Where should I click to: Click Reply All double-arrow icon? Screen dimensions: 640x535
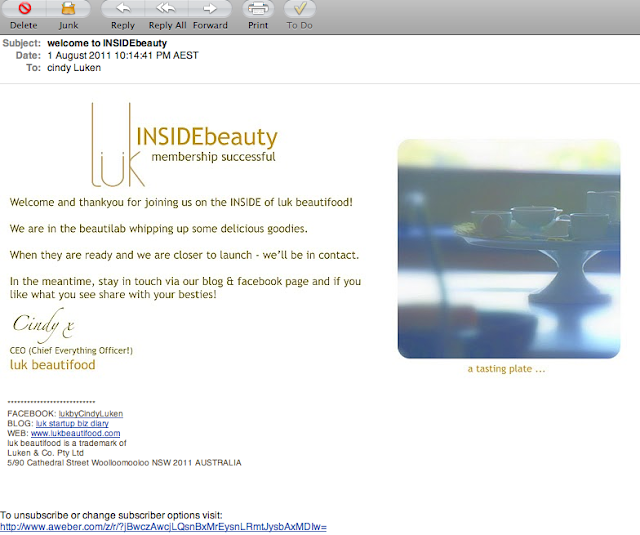coord(166,8)
